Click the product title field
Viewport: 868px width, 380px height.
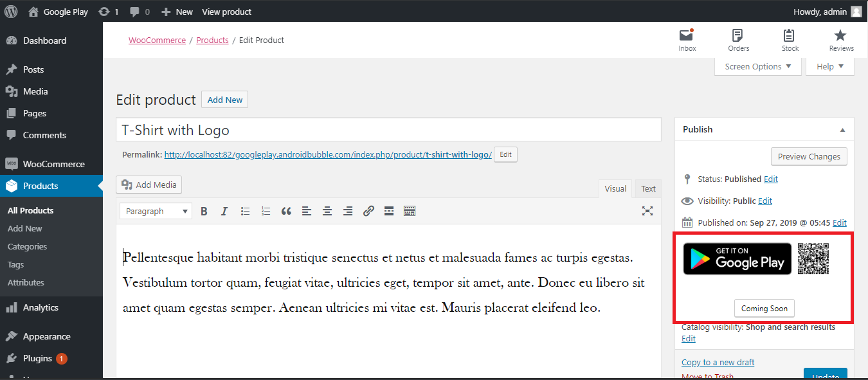click(x=388, y=130)
